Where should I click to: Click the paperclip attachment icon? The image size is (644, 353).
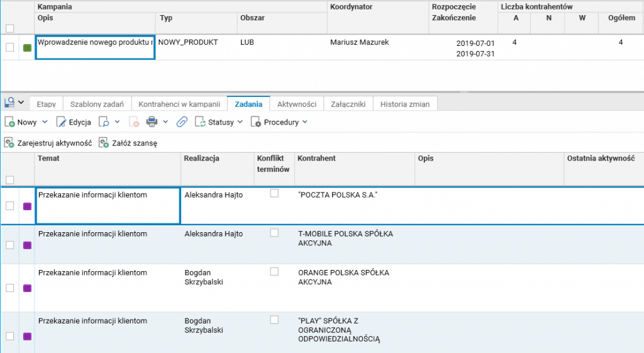coord(181,122)
